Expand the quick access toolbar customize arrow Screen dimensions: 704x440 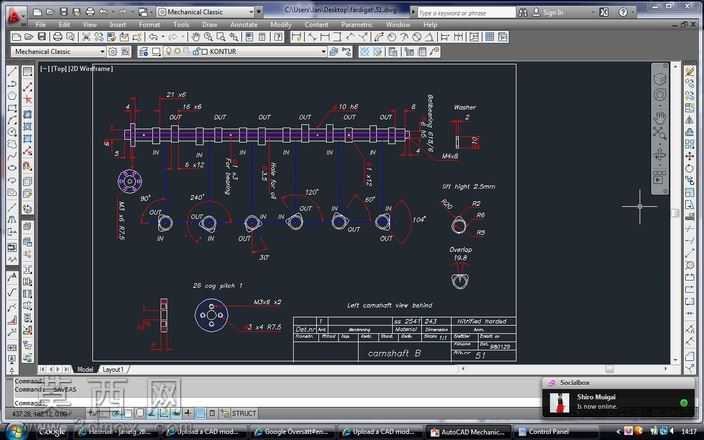coord(259,12)
